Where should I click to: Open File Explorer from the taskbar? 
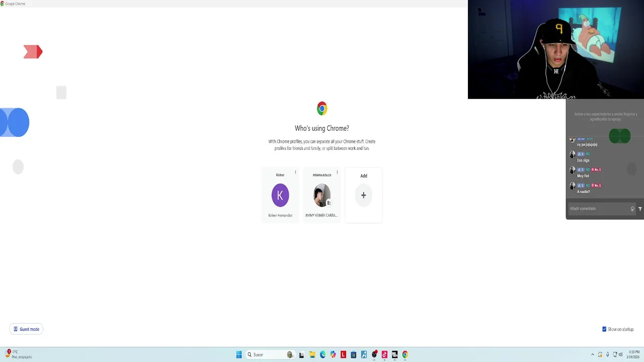pos(312,354)
